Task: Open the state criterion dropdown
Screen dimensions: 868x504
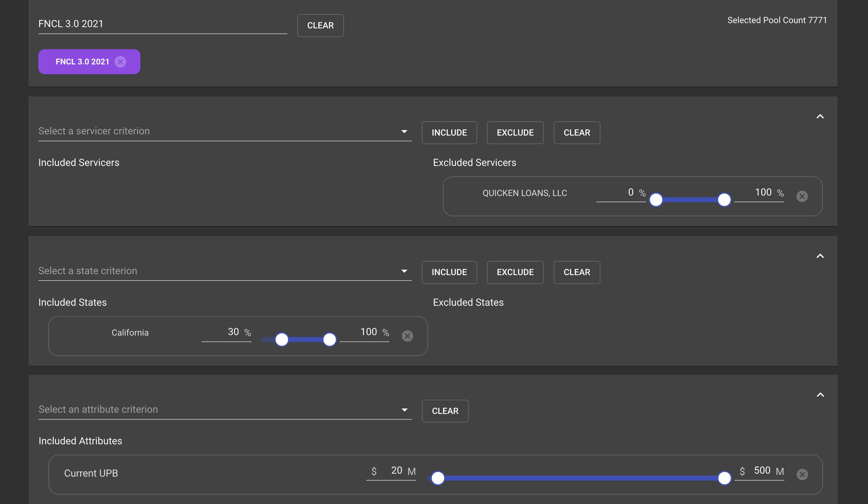Action: [x=225, y=271]
